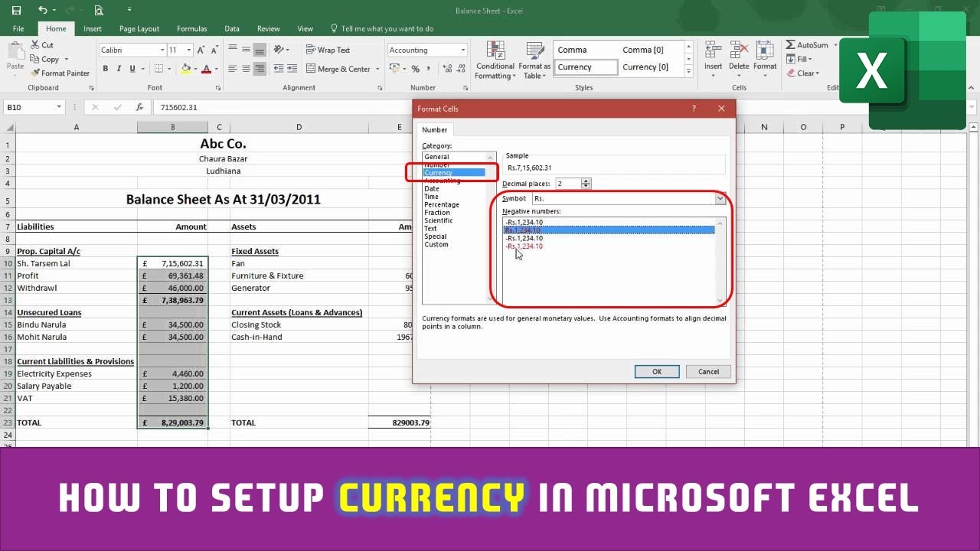
Task: Apply the red Font Color
Action: tap(206, 69)
